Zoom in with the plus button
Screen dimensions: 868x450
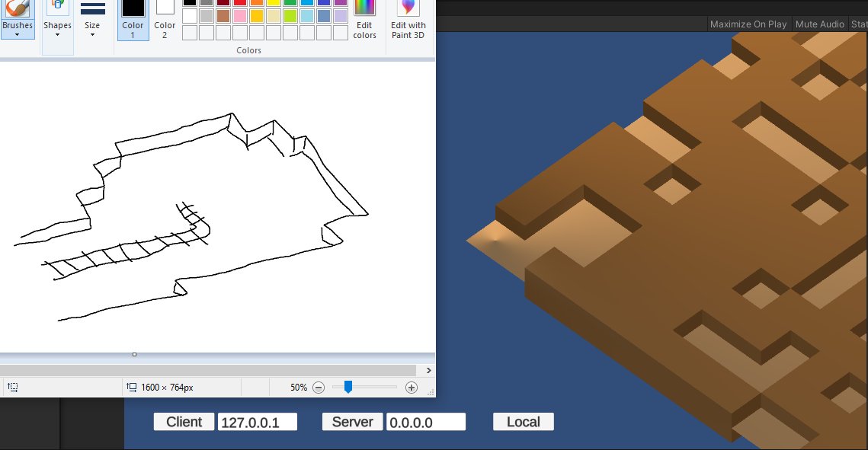(x=412, y=388)
